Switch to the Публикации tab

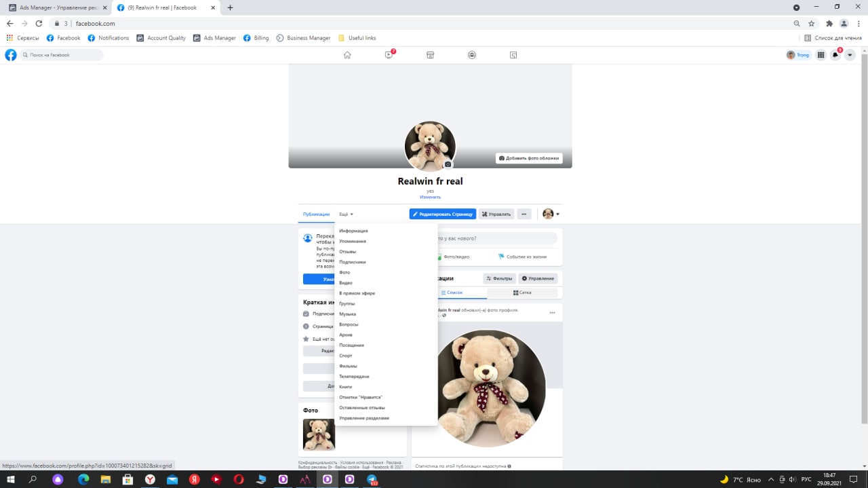[316, 214]
